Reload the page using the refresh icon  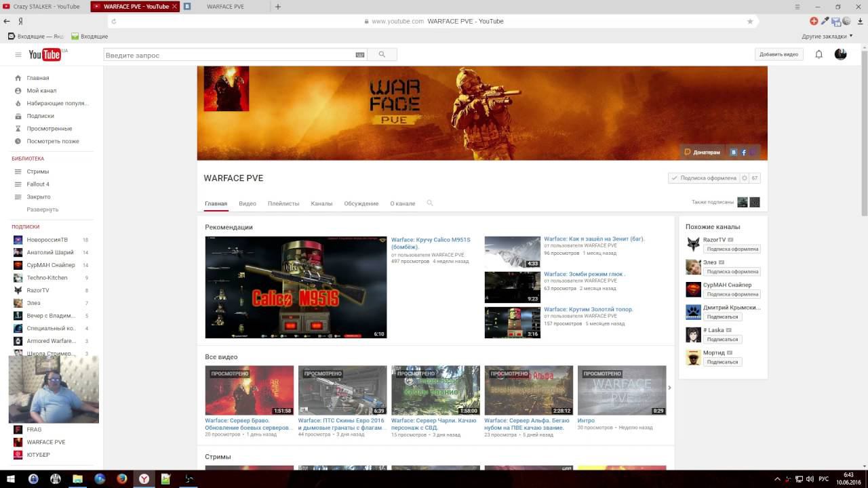(114, 22)
